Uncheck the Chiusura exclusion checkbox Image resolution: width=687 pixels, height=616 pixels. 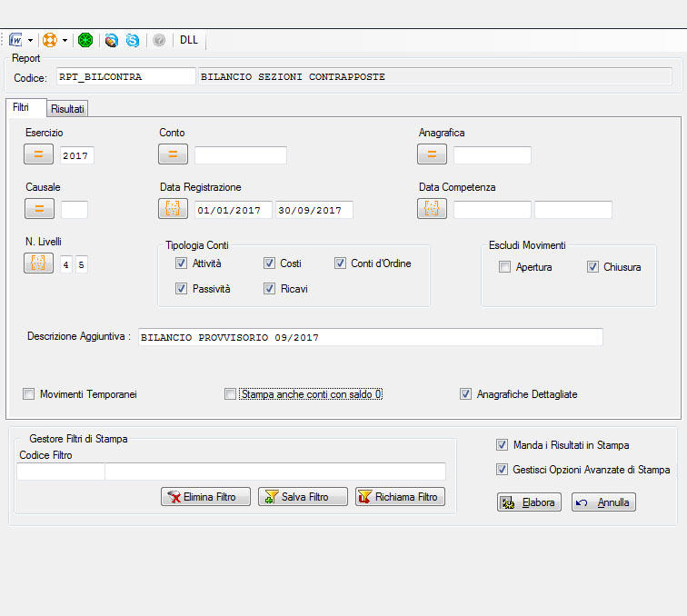pos(592,266)
